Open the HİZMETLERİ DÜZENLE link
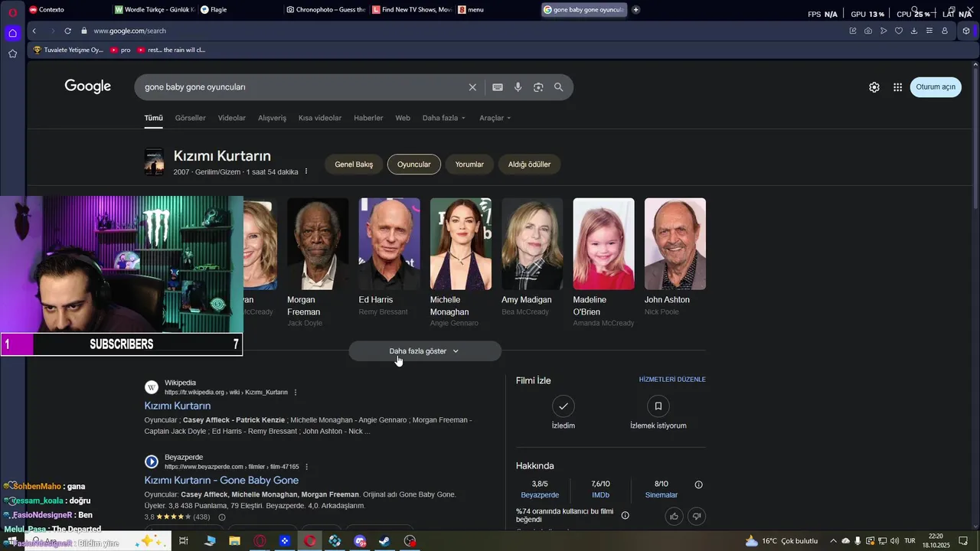 click(672, 380)
